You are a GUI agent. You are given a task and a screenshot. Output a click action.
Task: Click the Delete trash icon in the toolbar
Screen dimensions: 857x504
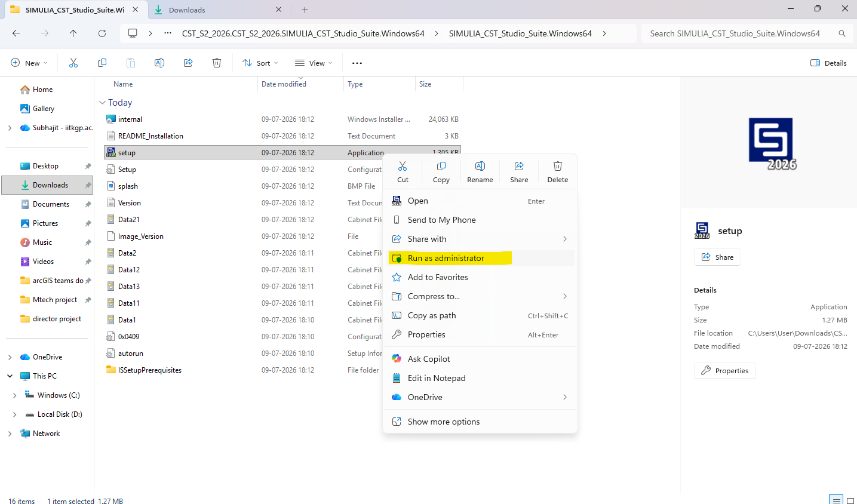[217, 63]
